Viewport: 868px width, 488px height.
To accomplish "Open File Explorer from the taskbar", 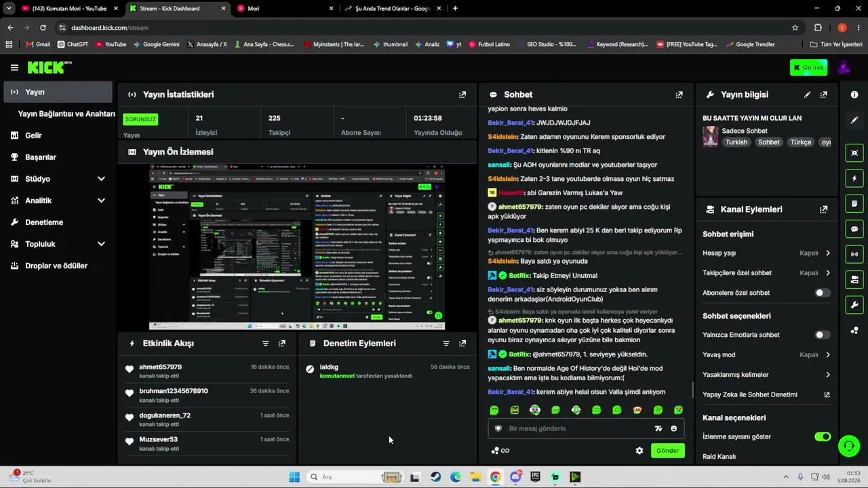I will tap(475, 477).
